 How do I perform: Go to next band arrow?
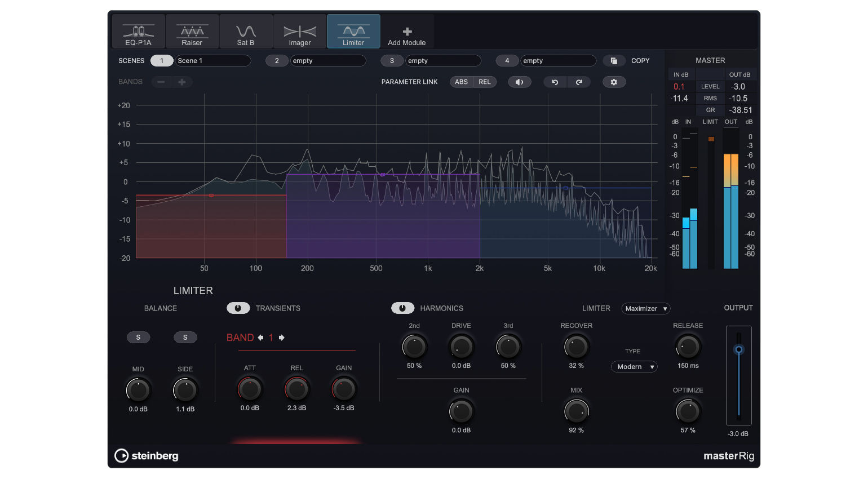282,338
